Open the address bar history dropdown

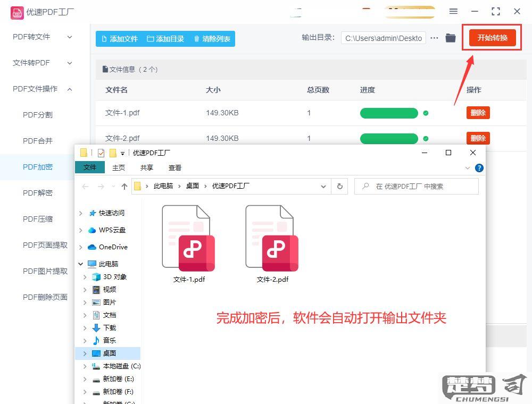click(x=323, y=187)
